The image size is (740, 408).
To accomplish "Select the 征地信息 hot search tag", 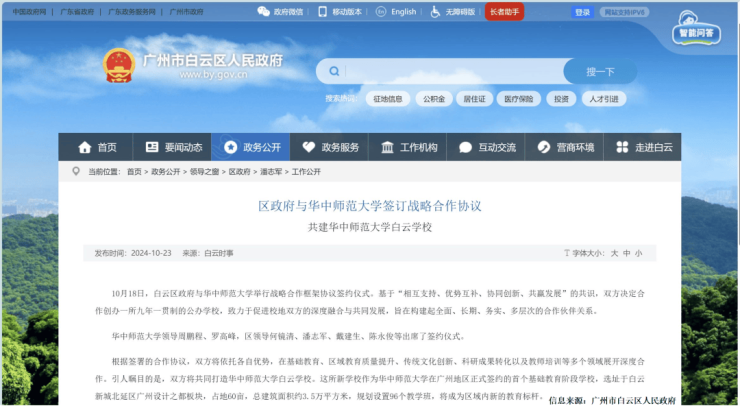I will (387, 99).
